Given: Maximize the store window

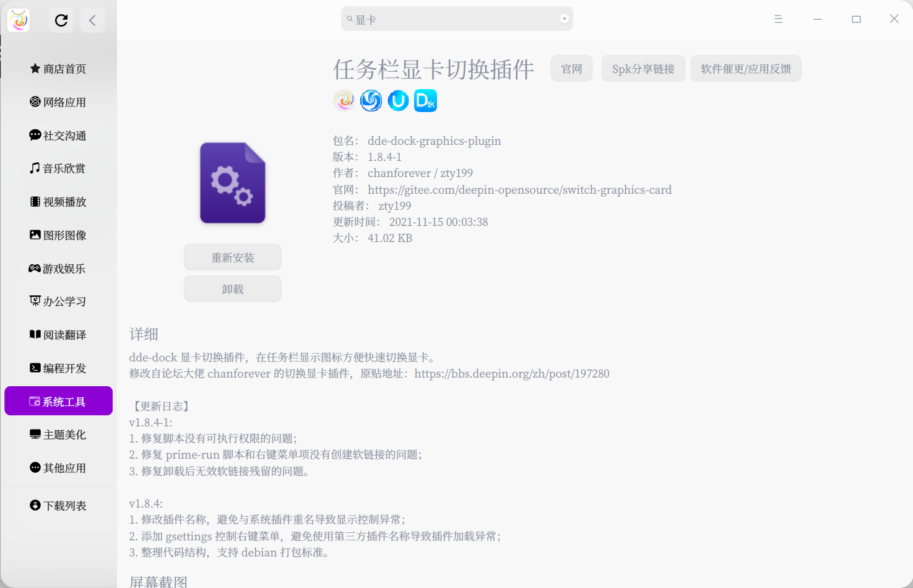Looking at the screenshot, I should (x=856, y=19).
